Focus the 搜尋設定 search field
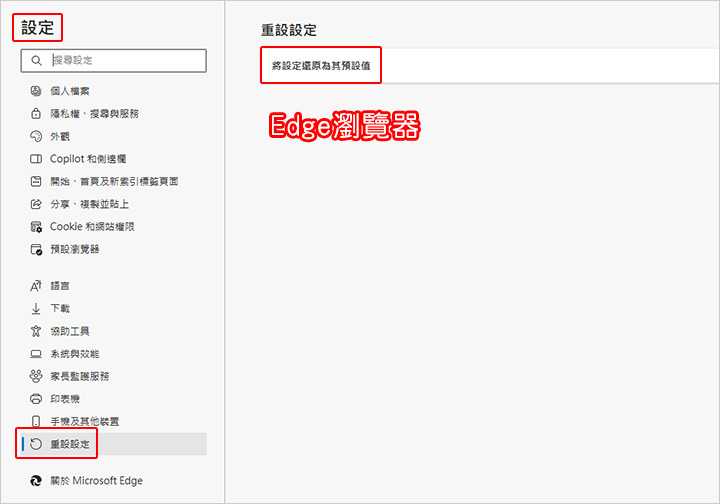Screen dimensions: 720x504 coord(113,61)
